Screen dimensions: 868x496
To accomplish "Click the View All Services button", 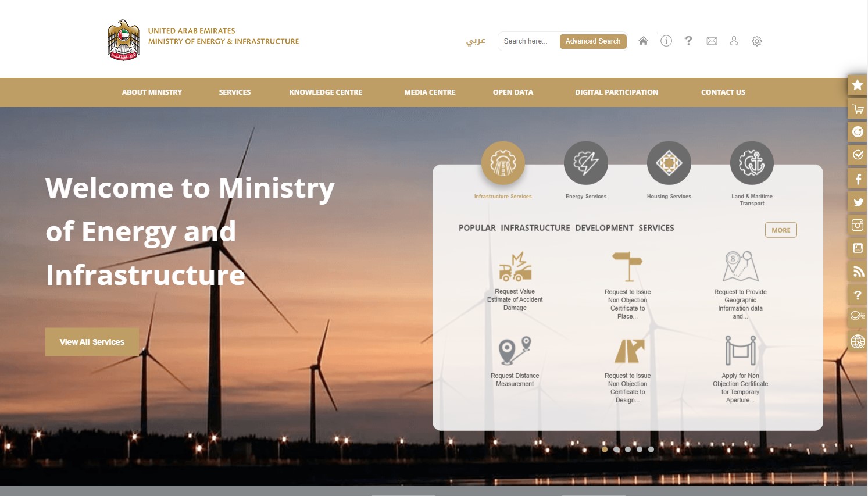I will point(92,342).
